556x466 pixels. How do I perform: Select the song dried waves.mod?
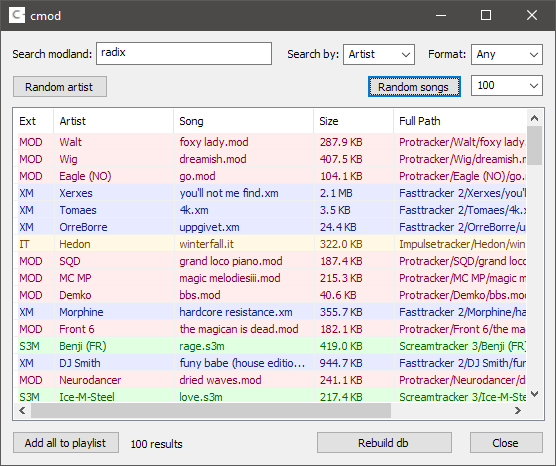pos(220,381)
